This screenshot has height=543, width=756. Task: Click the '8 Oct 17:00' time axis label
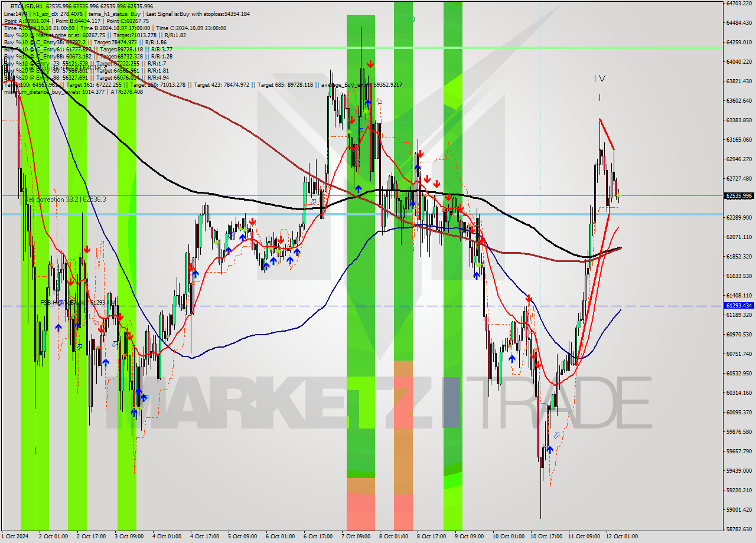[x=431, y=537]
